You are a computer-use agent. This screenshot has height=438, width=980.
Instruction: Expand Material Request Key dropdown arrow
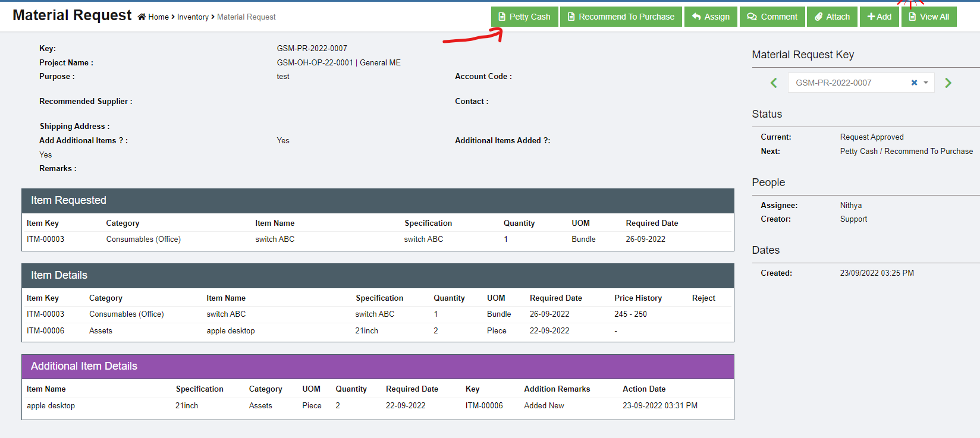926,83
